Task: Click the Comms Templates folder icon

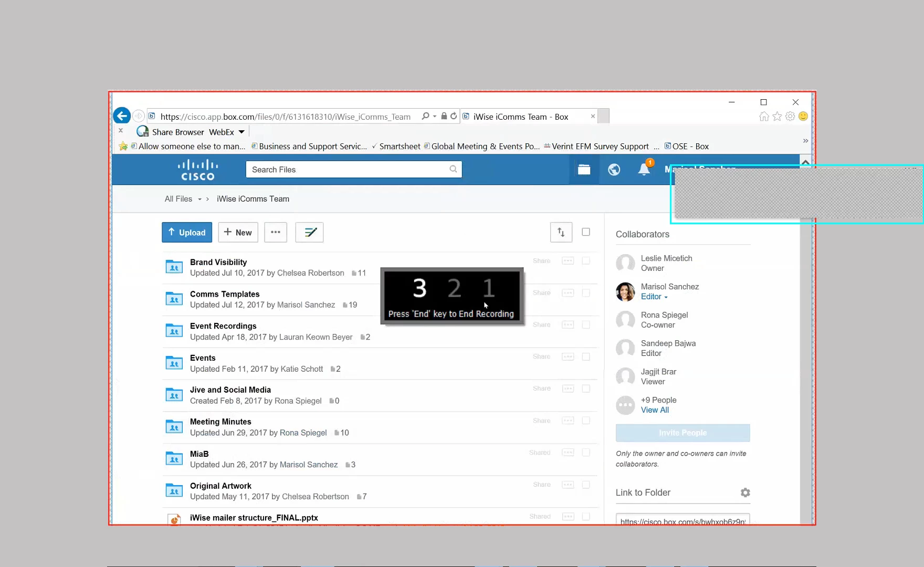Action: pyautogui.click(x=174, y=299)
